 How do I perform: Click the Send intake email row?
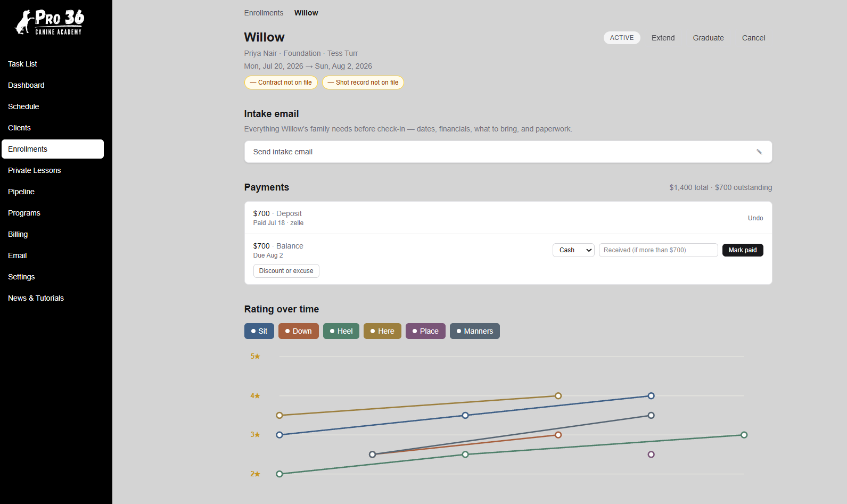tap(508, 152)
